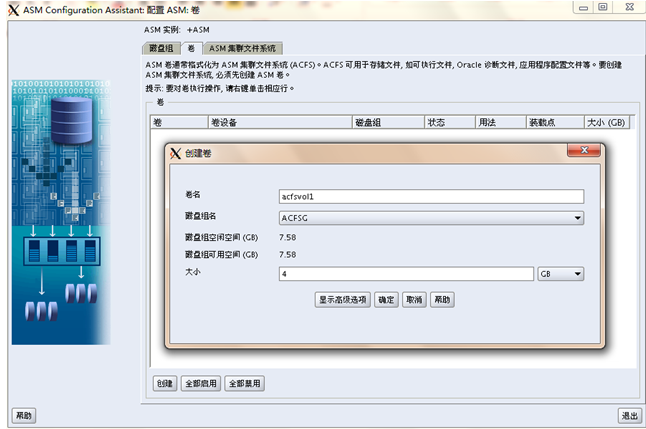Screen dimensions: 646x429
Task: Click the 磁盘组名 label
Action: 200,216
